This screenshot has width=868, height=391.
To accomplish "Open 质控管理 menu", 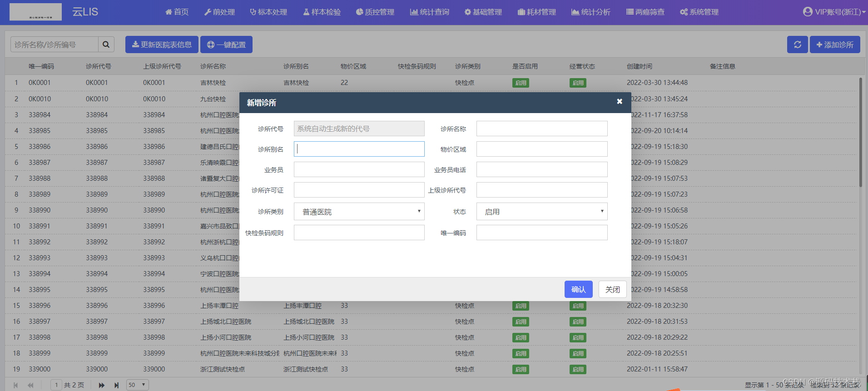I will tap(375, 12).
